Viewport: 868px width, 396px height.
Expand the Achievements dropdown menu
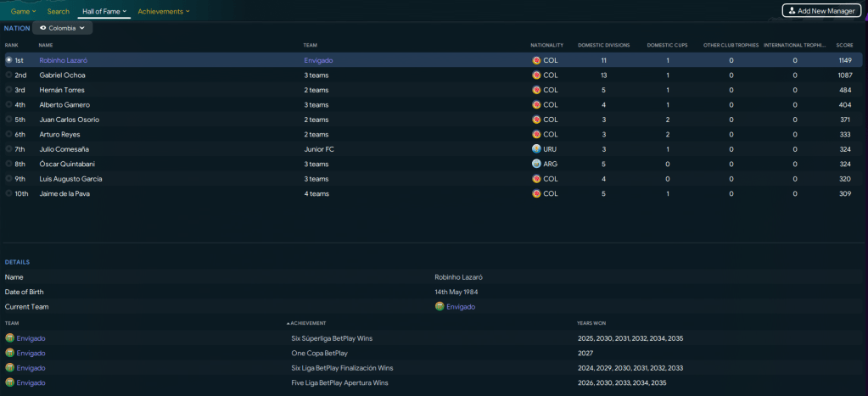[164, 11]
